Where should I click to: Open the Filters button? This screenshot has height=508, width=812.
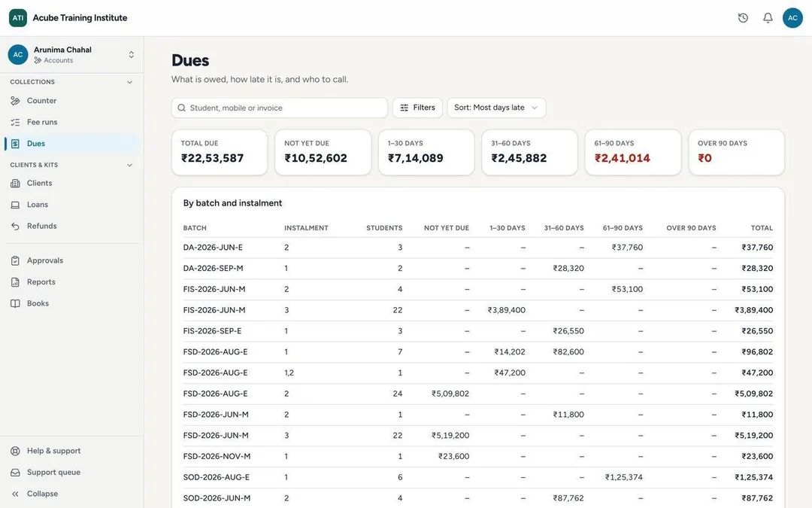pos(417,108)
